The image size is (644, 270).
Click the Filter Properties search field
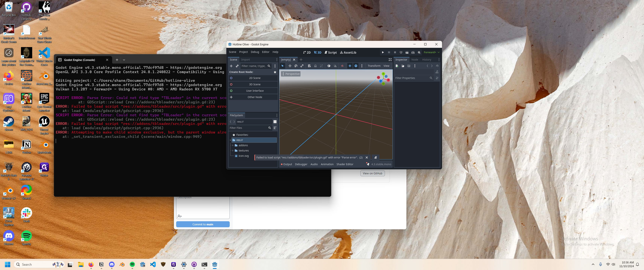414,78
